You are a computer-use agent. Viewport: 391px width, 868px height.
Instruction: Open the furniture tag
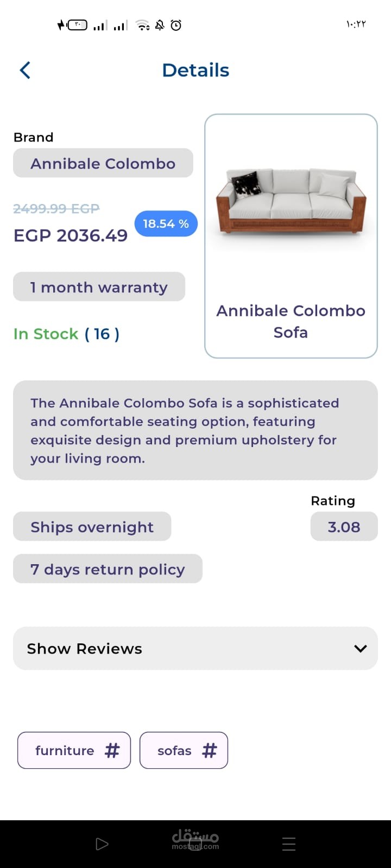pyautogui.click(x=65, y=751)
